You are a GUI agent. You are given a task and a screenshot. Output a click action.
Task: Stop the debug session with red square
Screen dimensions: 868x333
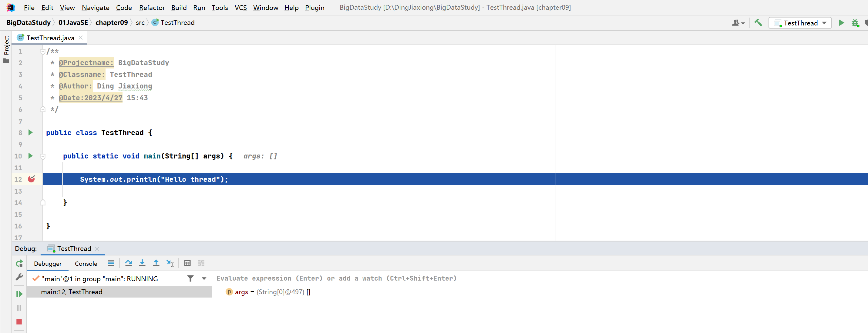pos(19,321)
